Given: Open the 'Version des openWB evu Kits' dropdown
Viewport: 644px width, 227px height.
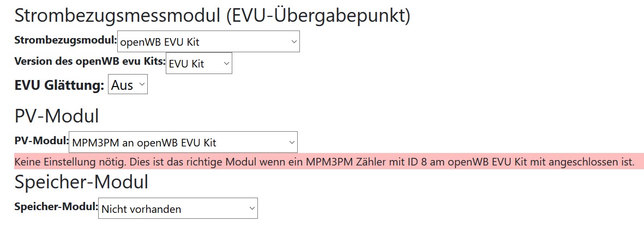Looking at the screenshot, I should pyautogui.click(x=199, y=64).
